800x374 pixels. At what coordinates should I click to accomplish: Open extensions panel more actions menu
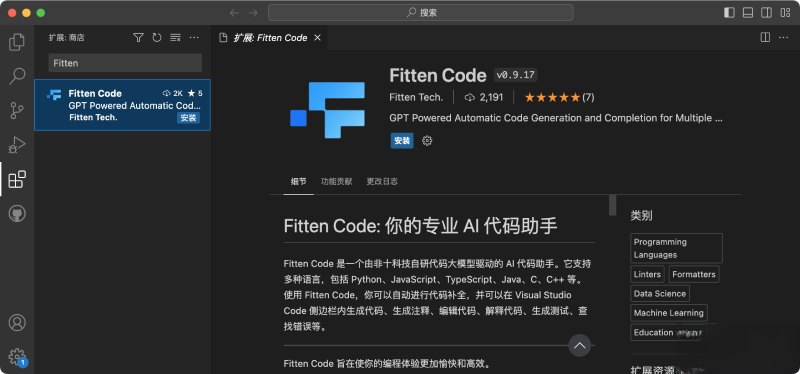click(194, 37)
